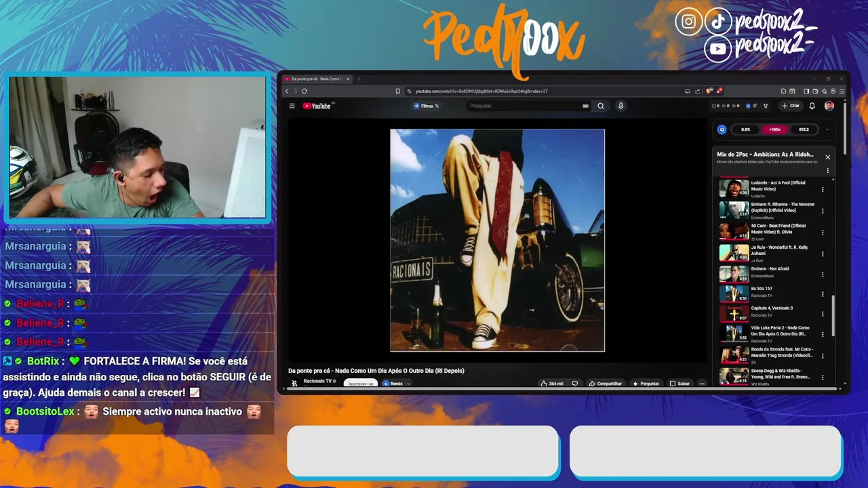
Task: Play Ja Rule - Wonderful from playlist
Action: click(x=770, y=253)
